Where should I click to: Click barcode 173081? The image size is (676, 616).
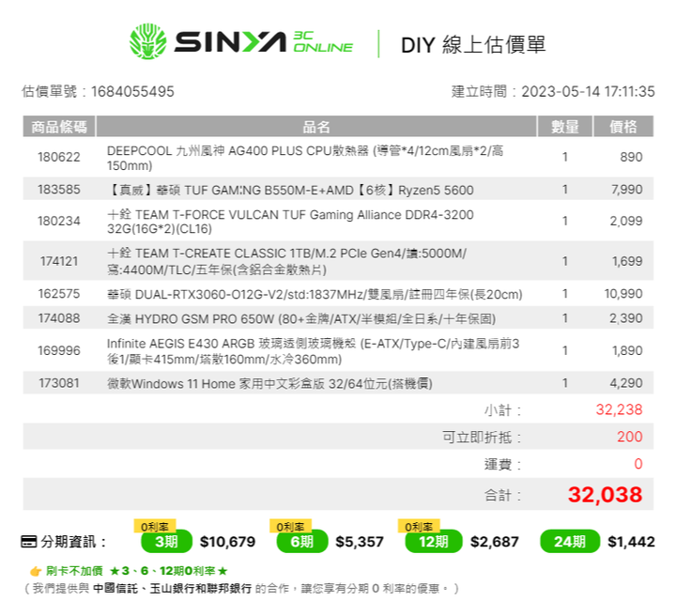click(59, 383)
